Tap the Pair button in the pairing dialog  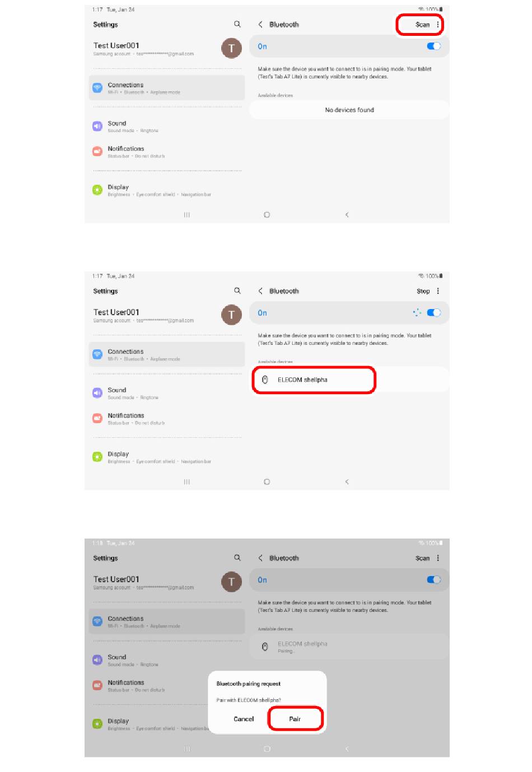coord(295,719)
